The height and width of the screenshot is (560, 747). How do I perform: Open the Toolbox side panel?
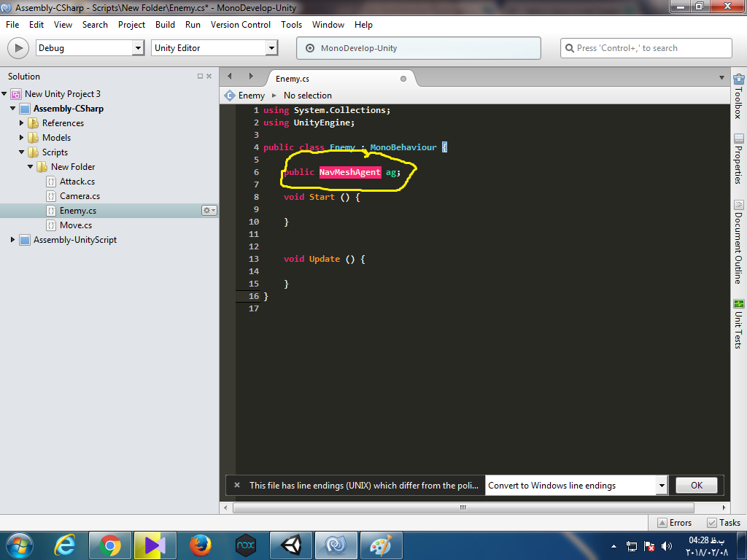(738, 96)
